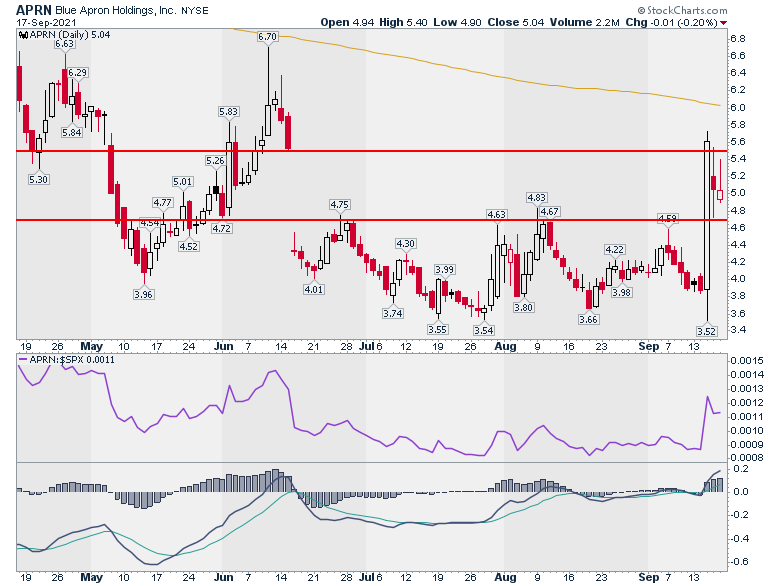Click the 6.29 price label

coord(78,73)
